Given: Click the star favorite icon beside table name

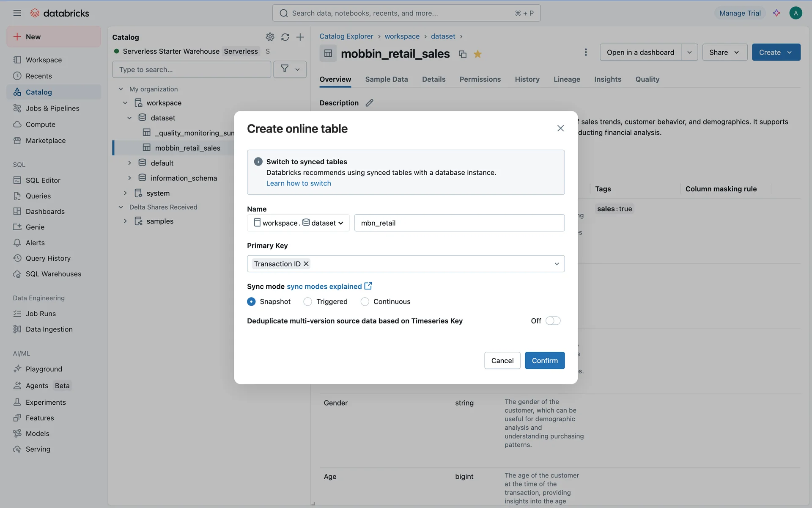Looking at the screenshot, I should [477, 54].
